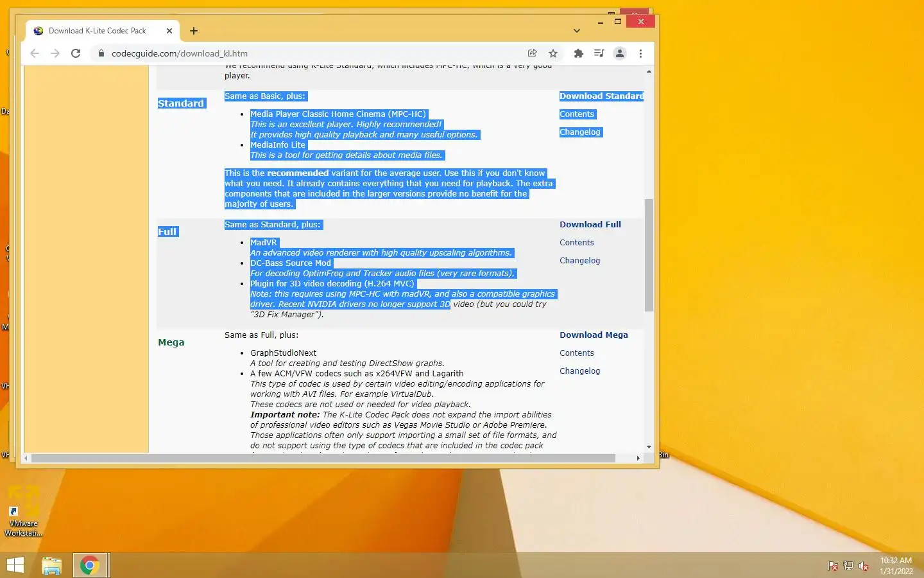
Task: Click the muted volume tray icon
Action: tap(864, 566)
